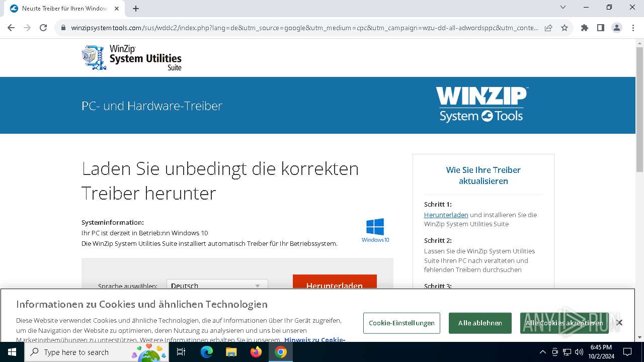Click the cookie banner 'Informationen zu Cookies' heading
The width and height of the screenshot is (644, 362).
142,304
